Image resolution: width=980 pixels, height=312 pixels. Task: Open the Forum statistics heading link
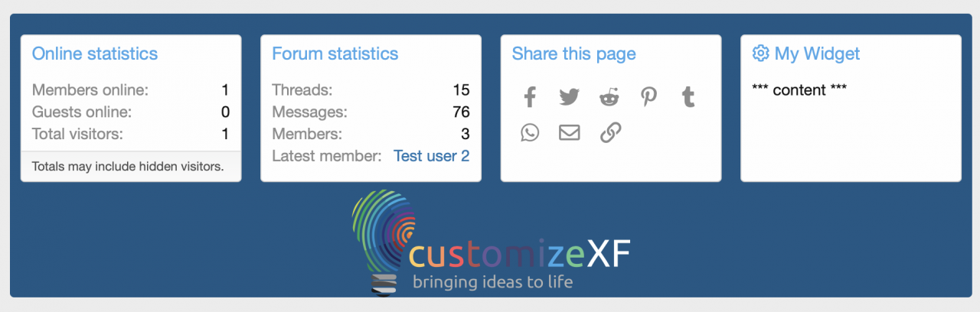click(x=335, y=54)
